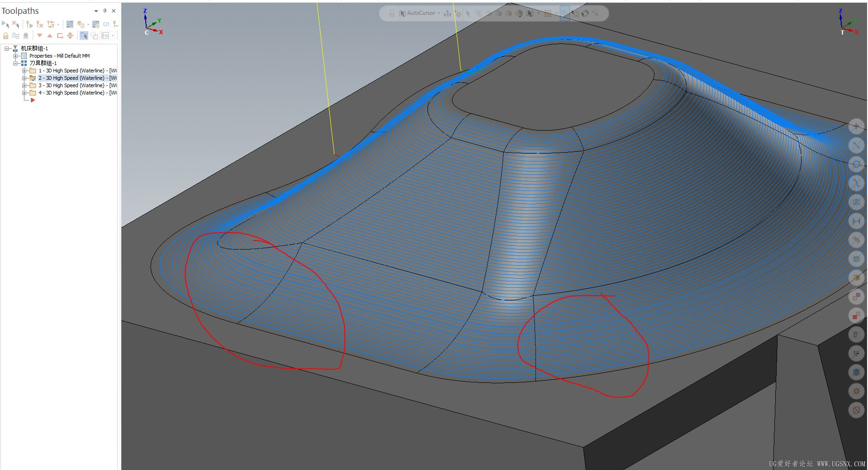Open Toolpaths panel options dropdown arrow

pos(96,11)
